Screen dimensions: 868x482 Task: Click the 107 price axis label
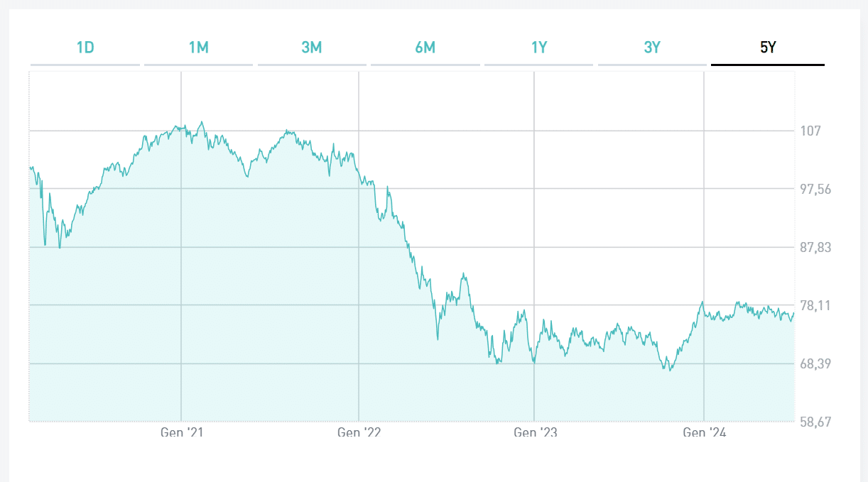click(810, 131)
